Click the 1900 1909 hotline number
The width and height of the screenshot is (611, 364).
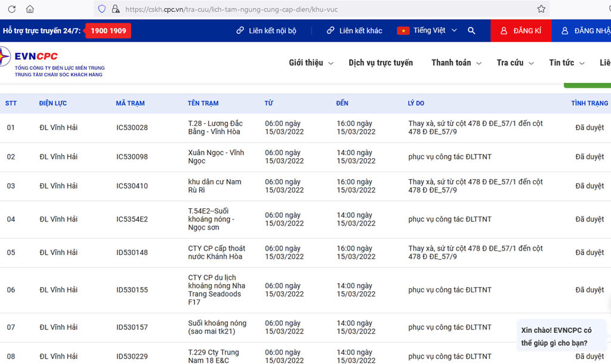tap(108, 30)
